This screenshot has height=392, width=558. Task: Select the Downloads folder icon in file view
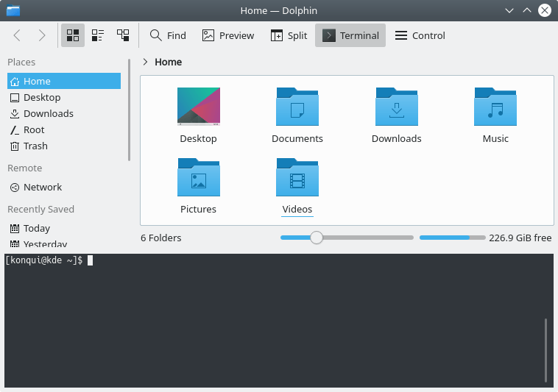397,107
